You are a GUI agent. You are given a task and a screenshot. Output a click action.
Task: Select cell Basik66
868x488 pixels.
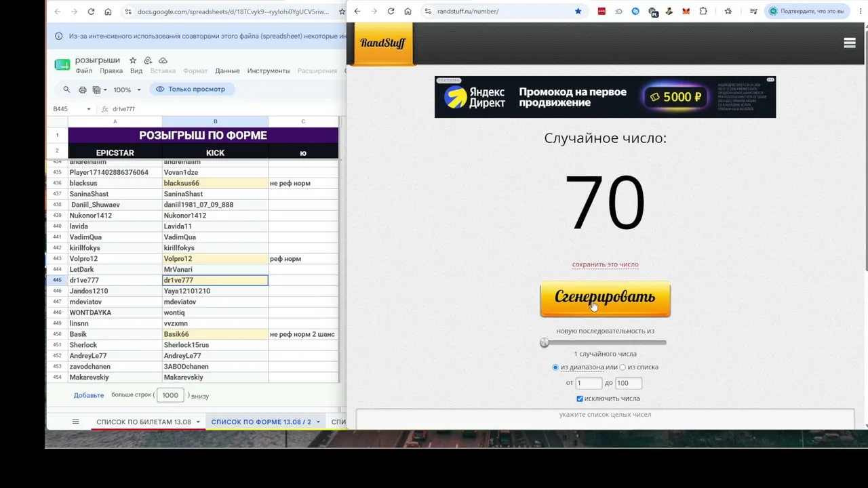215,334
